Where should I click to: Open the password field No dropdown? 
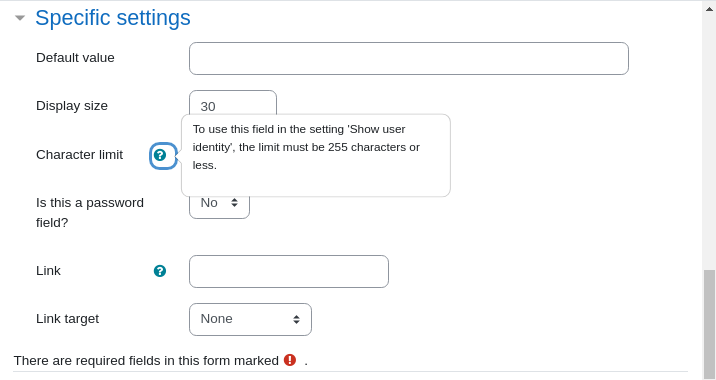219,207
